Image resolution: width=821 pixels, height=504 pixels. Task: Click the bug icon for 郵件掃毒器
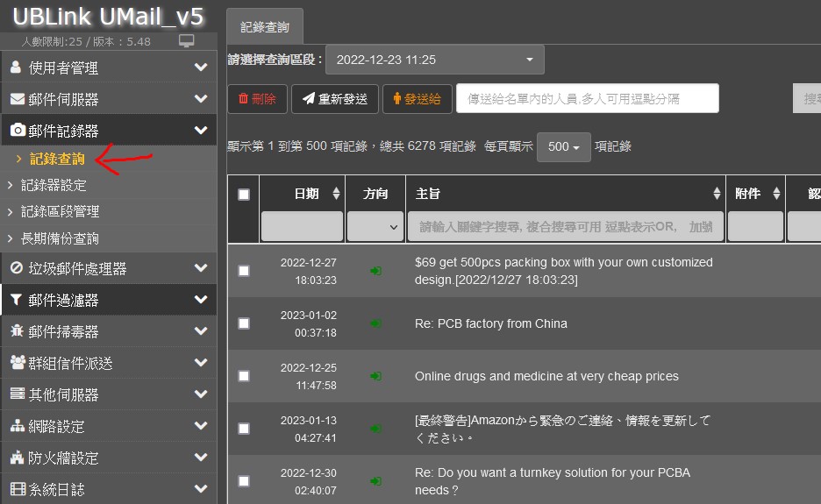[x=18, y=331]
